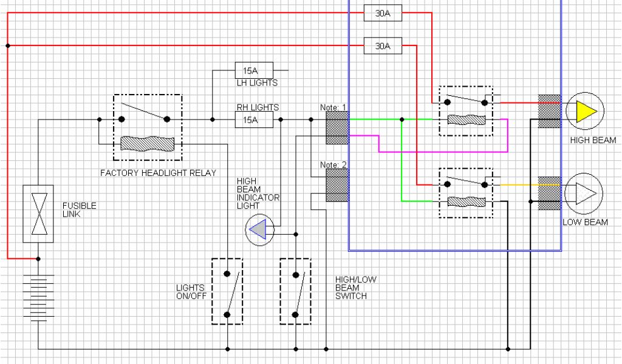Select the Note: 2 connector block
Image resolution: width=622 pixels, height=364 pixels.
[x=337, y=185]
